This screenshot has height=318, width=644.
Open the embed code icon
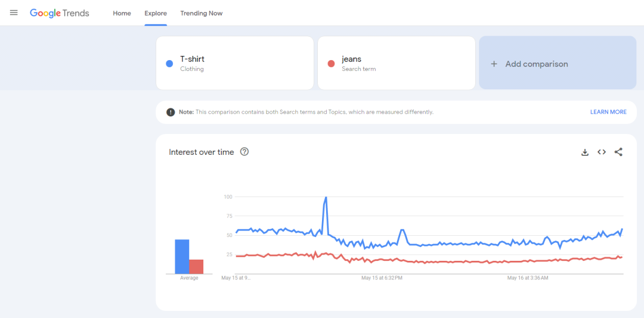click(x=602, y=152)
